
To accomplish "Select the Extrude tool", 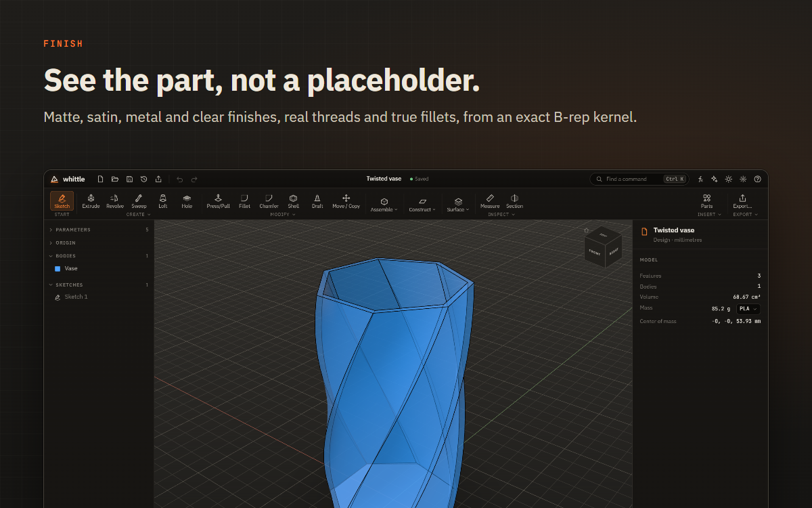I will coord(91,201).
